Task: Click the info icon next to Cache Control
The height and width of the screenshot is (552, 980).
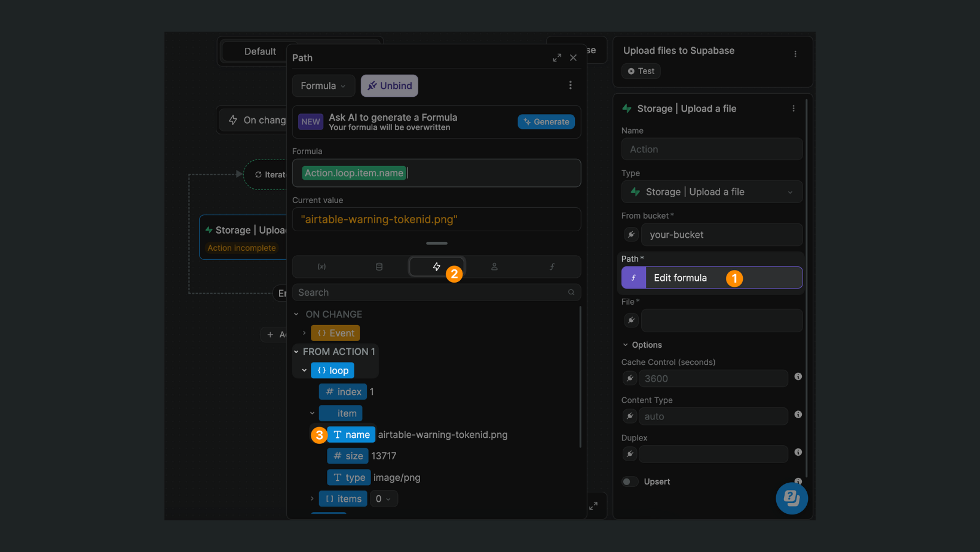Action: (x=798, y=376)
